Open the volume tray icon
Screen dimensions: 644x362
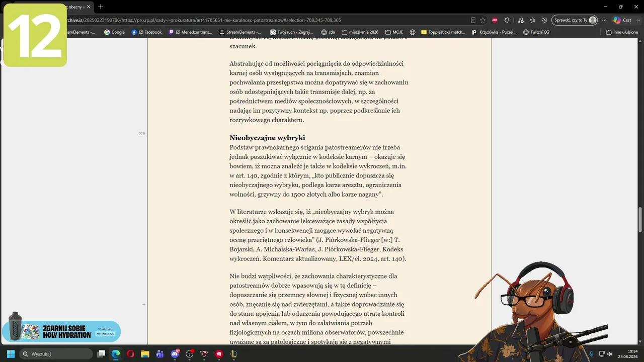[x=610, y=354]
